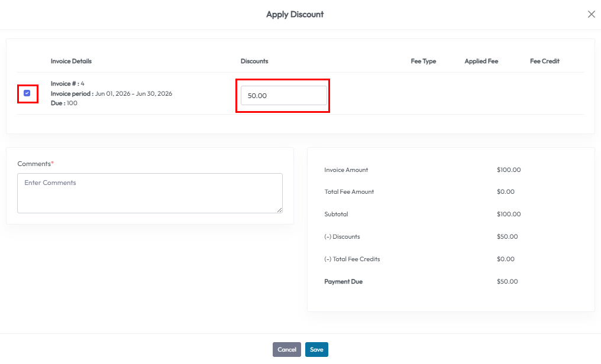Select the Applied Fee column header
Viewport: 601px width, 364px height.
[x=481, y=61]
